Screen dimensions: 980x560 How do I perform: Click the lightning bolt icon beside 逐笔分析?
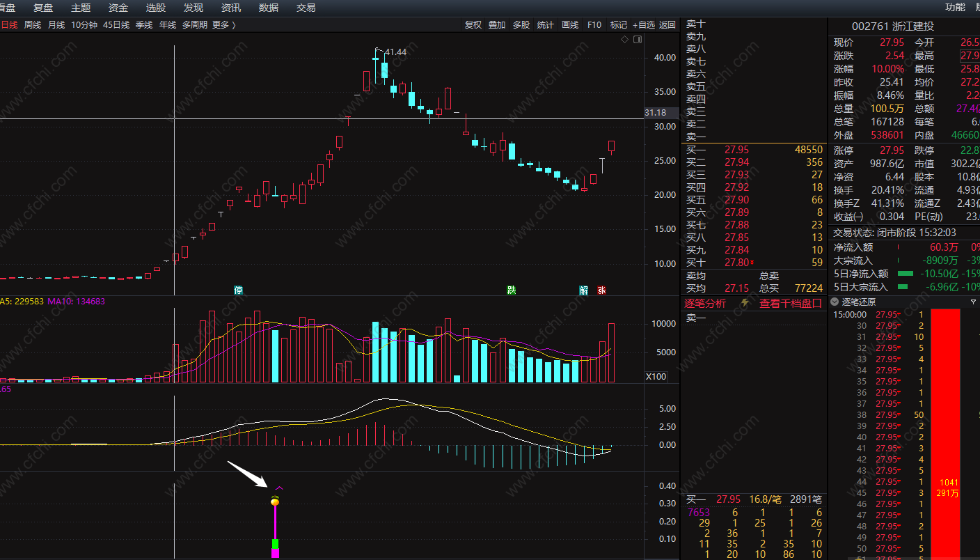coord(745,303)
